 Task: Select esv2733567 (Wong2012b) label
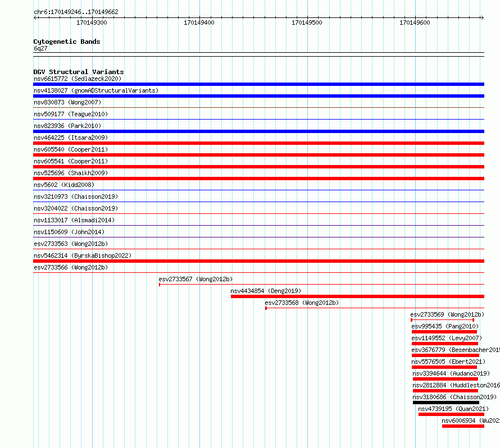196,279
